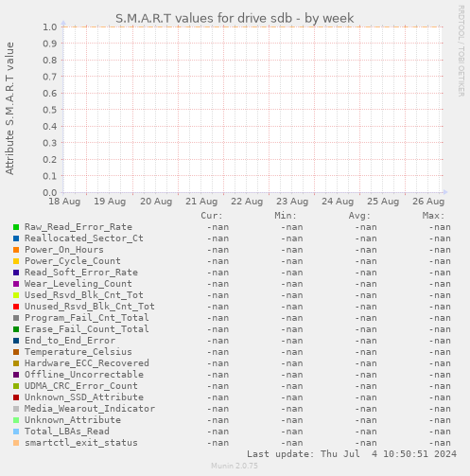The width and height of the screenshot is (470, 476).
Task: Click the Cur value for Temperature_Celsius
Action: 218,352
